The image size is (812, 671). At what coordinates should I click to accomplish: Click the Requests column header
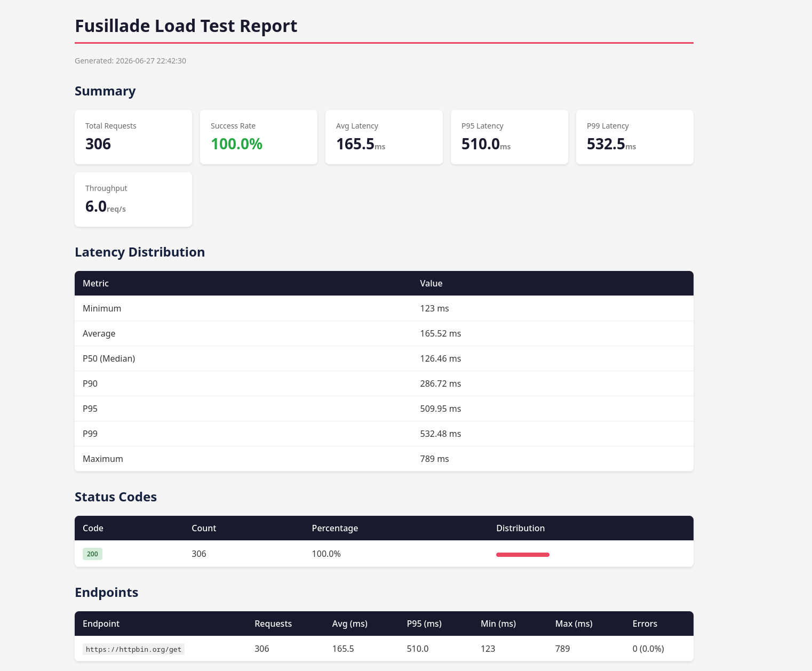point(273,624)
